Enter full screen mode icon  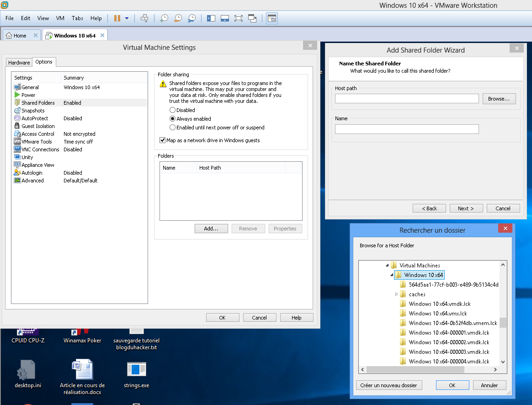click(239, 18)
